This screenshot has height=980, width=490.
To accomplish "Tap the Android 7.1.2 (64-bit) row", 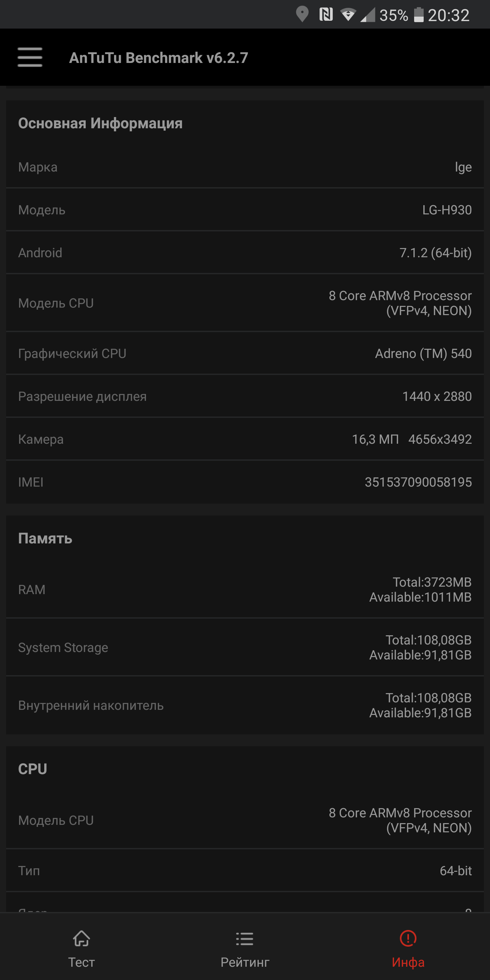I will [245, 252].
